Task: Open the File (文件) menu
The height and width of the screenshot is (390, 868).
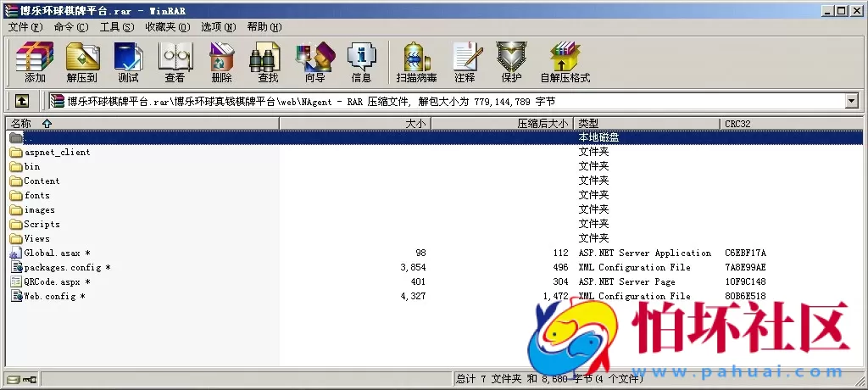Action: click(25, 26)
